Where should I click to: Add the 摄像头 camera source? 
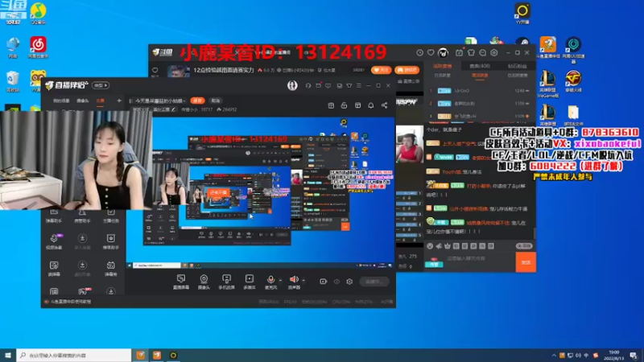click(204, 282)
